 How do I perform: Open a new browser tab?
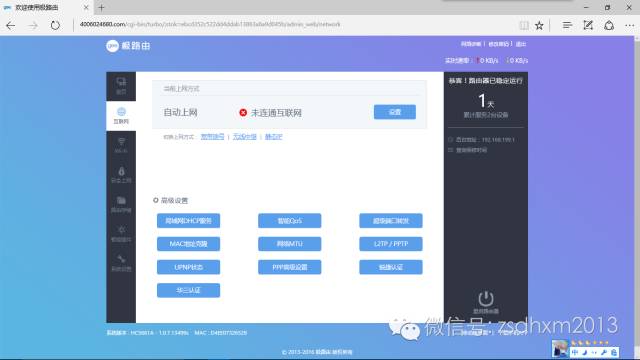102,7
